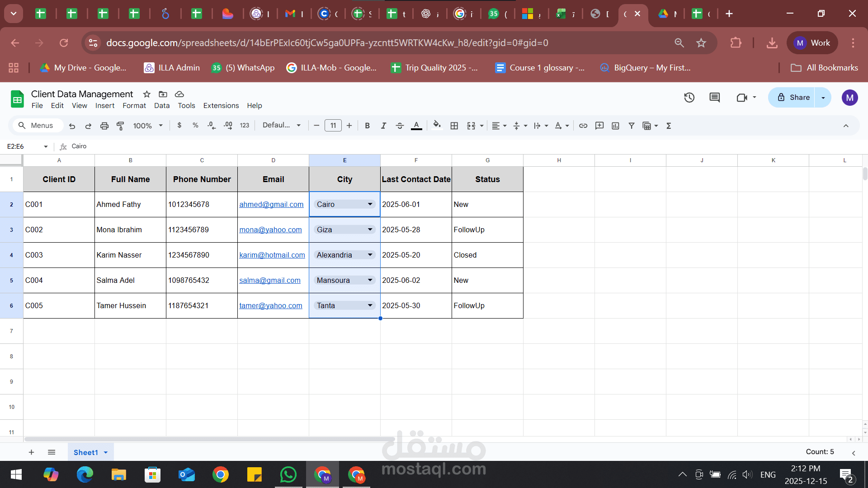
Task: Open the ahmed@gmail.com email link
Action: click(x=271, y=204)
